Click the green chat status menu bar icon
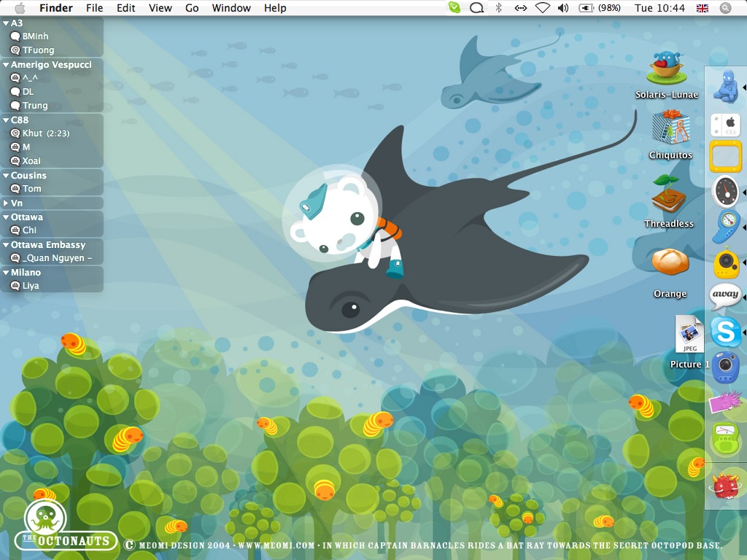The height and width of the screenshot is (560, 747). [x=454, y=7]
